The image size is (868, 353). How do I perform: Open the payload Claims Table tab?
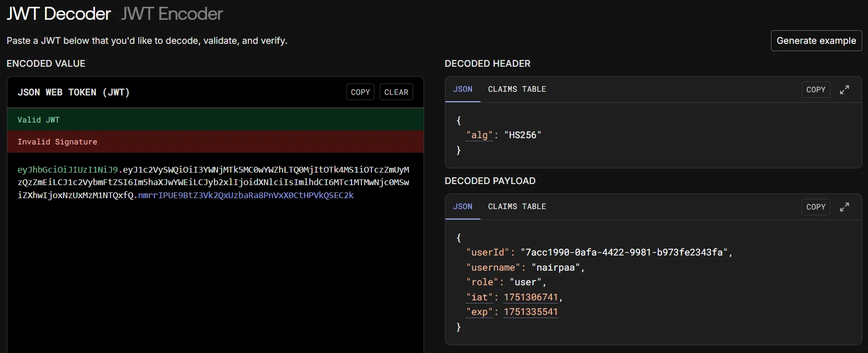[x=517, y=206]
